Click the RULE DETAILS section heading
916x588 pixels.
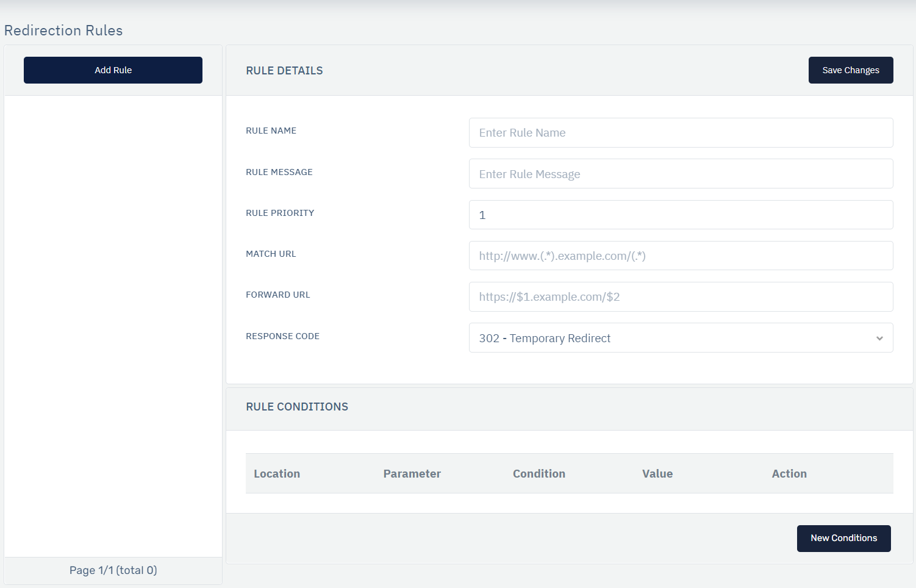(284, 71)
